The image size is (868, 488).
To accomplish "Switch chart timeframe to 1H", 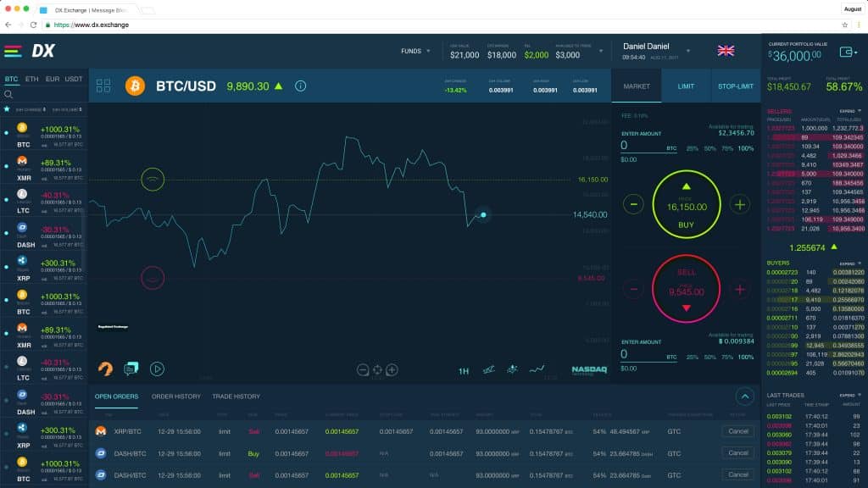I will click(x=464, y=370).
